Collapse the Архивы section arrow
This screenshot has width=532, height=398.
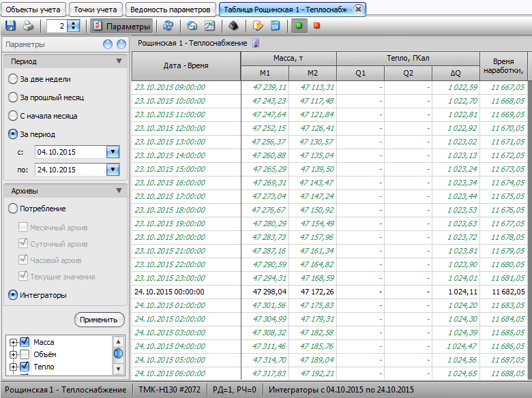119,191
